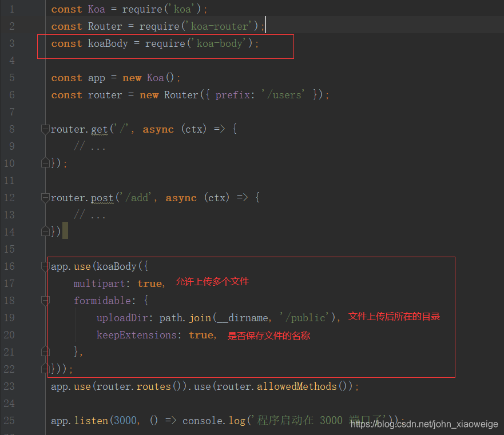This screenshot has width=504, height=435.
Task: Click the '/public' string on line 19
Action: point(306,318)
